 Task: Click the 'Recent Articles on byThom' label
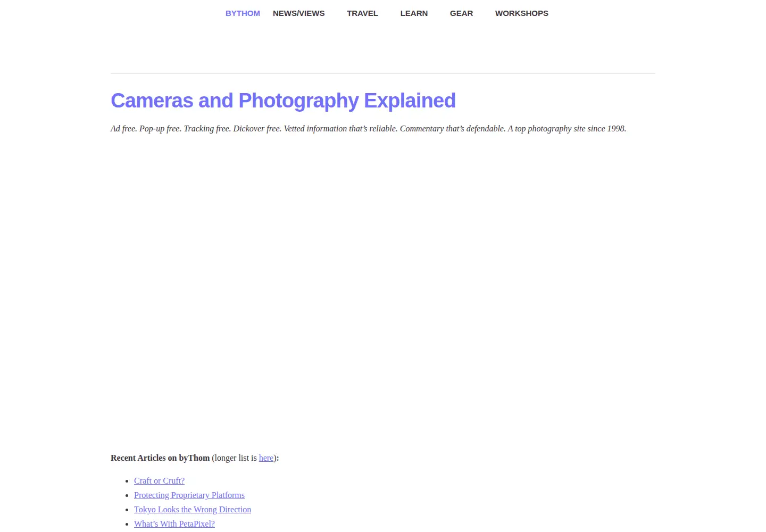coord(160,458)
